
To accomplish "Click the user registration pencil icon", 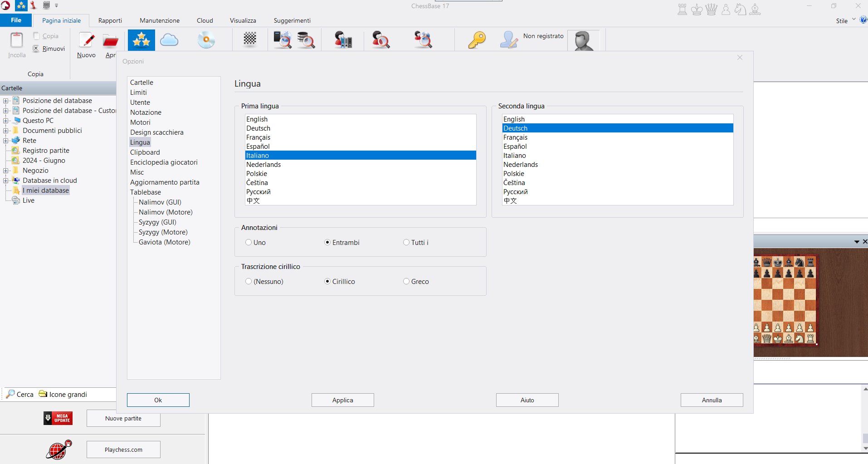I will point(509,40).
